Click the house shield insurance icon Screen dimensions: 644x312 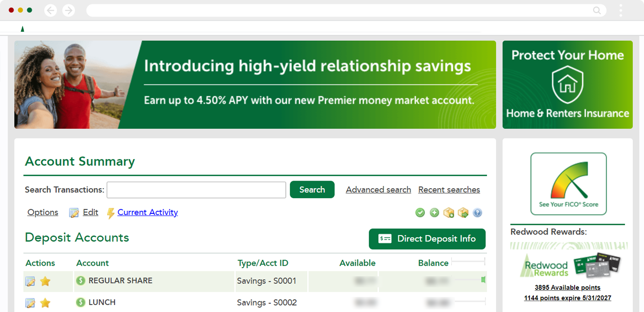point(568,85)
